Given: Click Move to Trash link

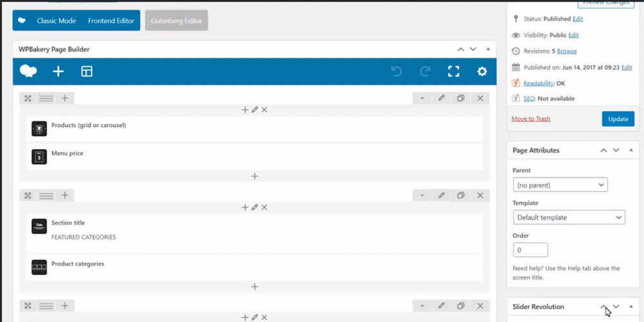Looking at the screenshot, I should [531, 118].
